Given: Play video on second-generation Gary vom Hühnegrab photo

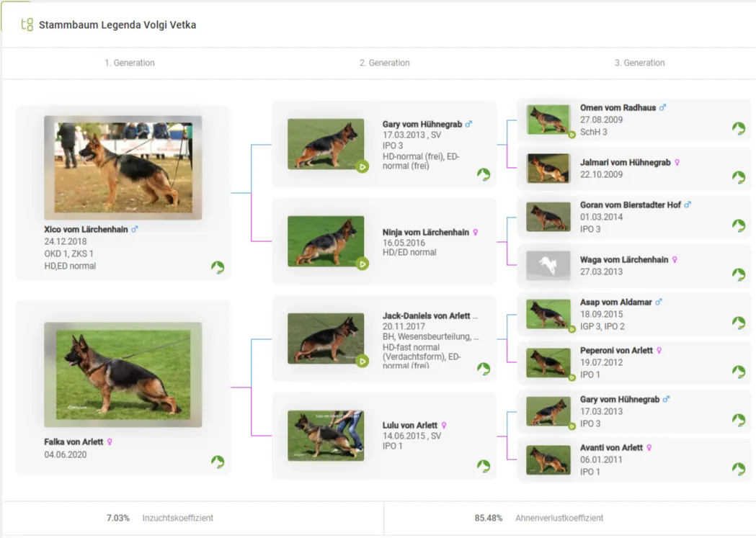Looking at the screenshot, I should (x=363, y=166).
